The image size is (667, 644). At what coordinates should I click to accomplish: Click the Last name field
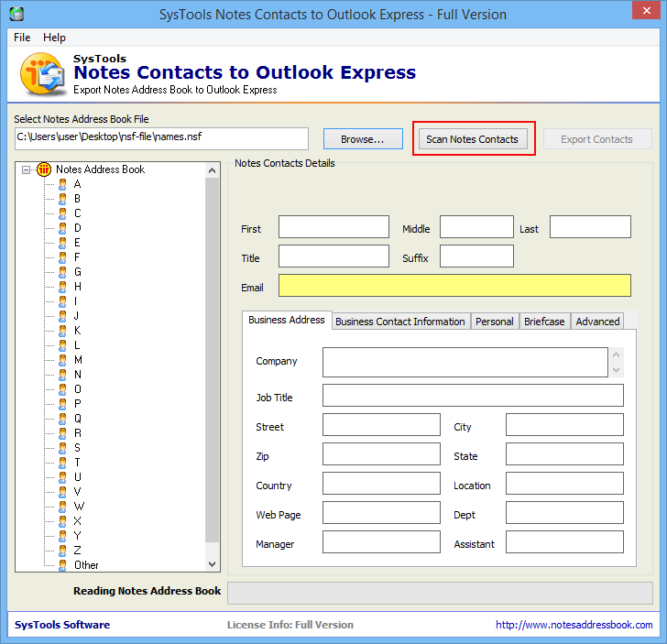(590, 226)
